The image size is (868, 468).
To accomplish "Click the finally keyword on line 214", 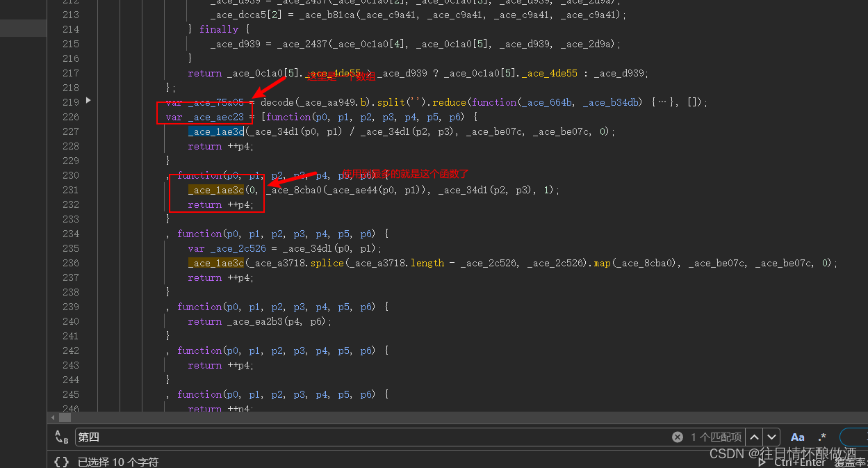I will (219, 29).
